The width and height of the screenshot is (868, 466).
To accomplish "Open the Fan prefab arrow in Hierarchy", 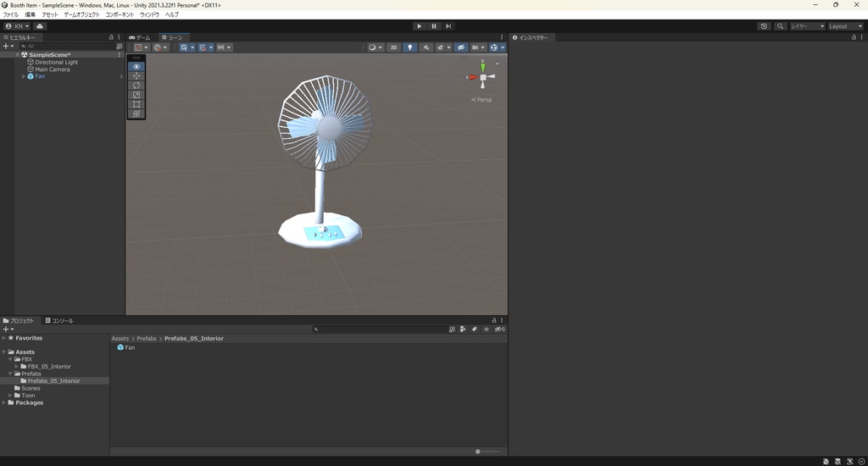I will click(121, 76).
